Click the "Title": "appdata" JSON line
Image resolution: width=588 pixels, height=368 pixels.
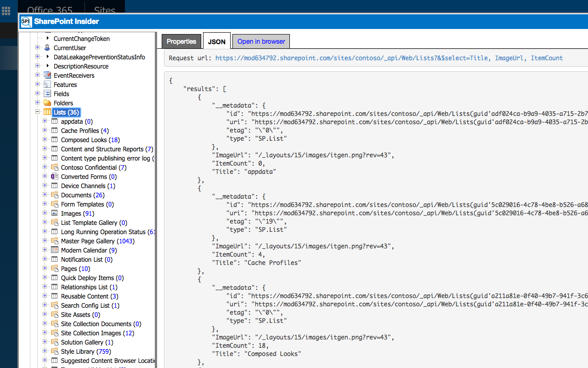tap(244, 172)
